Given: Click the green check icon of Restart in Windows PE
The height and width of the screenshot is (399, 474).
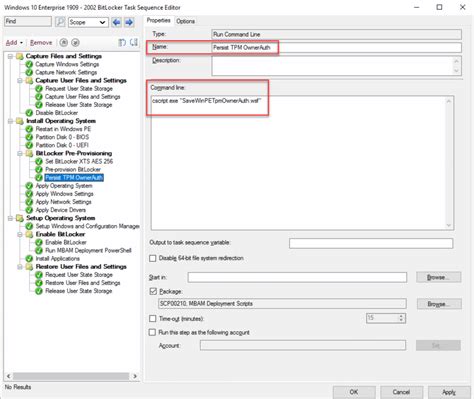Looking at the screenshot, I should click(29, 129).
